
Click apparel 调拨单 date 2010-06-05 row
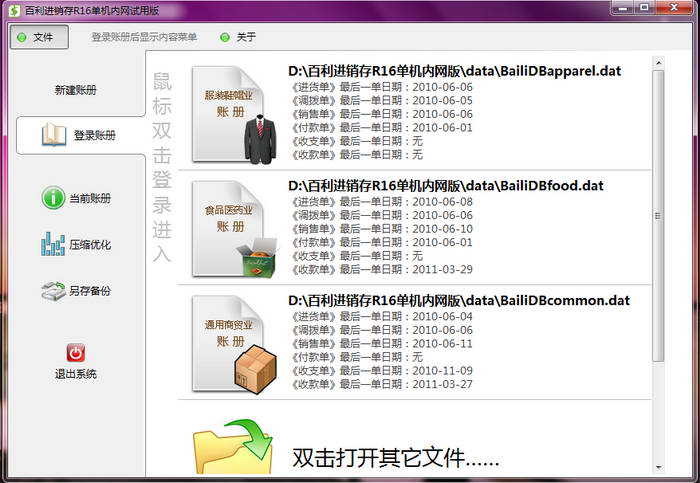(x=381, y=100)
